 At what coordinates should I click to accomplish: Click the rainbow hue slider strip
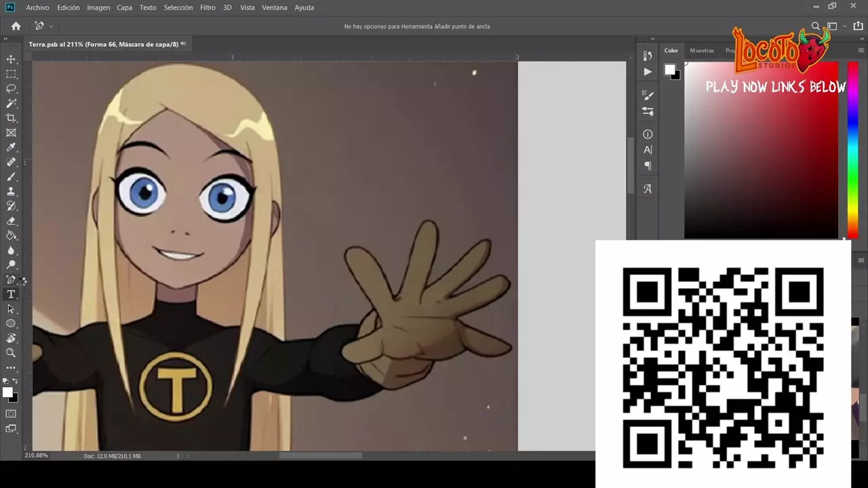(852, 149)
